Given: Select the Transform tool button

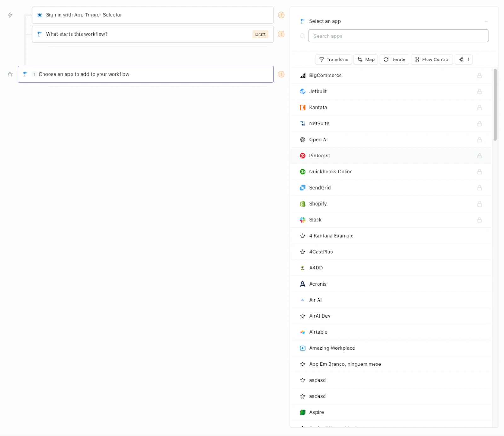Looking at the screenshot, I should (x=334, y=59).
